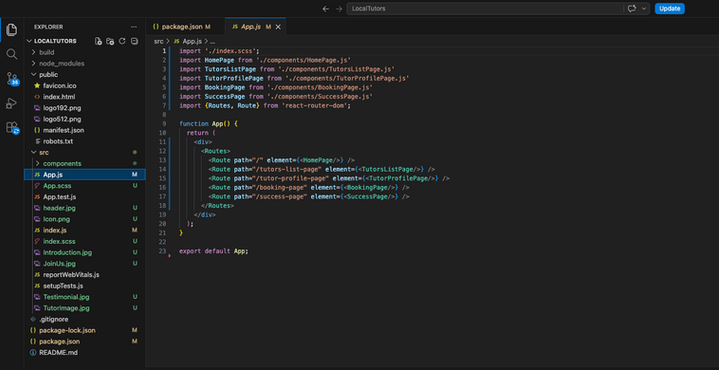719x370 pixels.
Task: Go forward using the right arrow
Action: (x=339, y=9)
